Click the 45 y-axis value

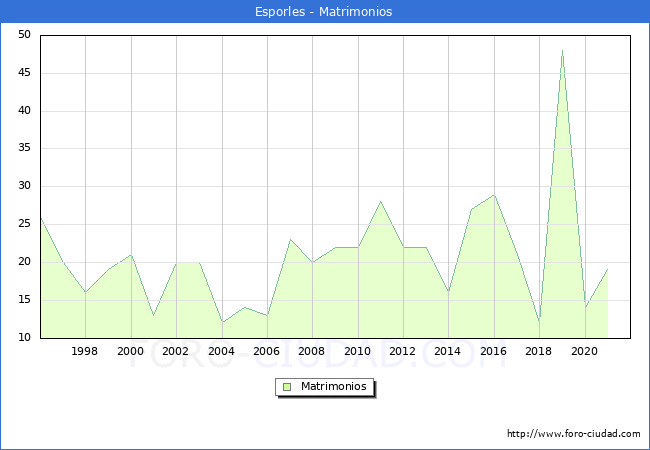click(x=24, y=73)
